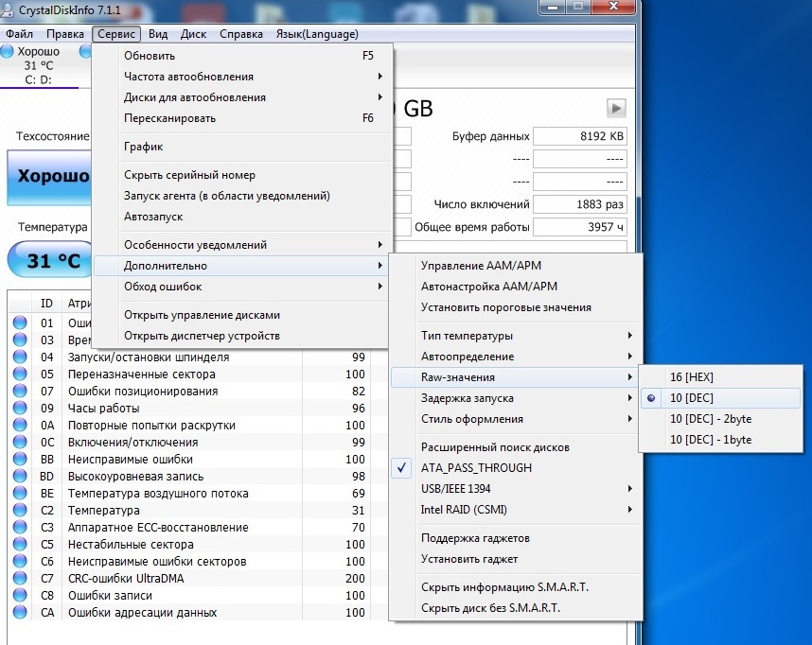Screen dimensions: 812x645
Task: Click the Число включений value field
Action: (x=579, y=204)
